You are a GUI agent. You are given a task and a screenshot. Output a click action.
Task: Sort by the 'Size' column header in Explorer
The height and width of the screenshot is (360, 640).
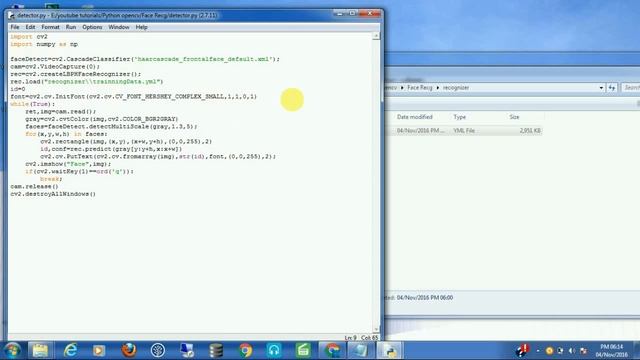pyautogui.click(x=514, y=117)
